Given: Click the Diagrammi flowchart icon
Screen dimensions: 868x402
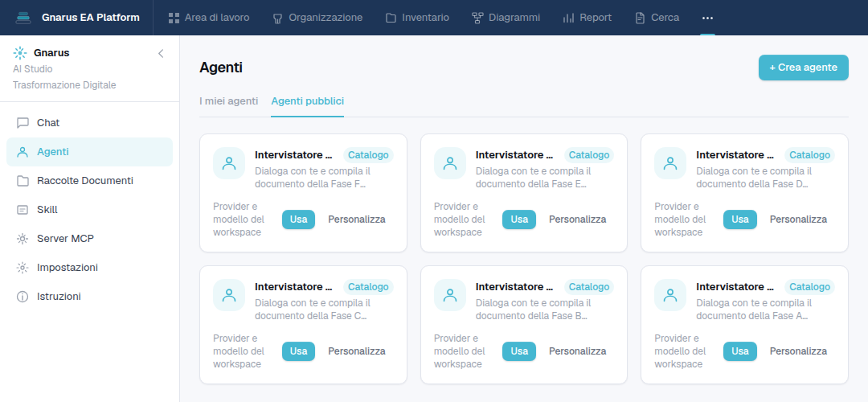Looking at the screenshot, I should [477, 18].
